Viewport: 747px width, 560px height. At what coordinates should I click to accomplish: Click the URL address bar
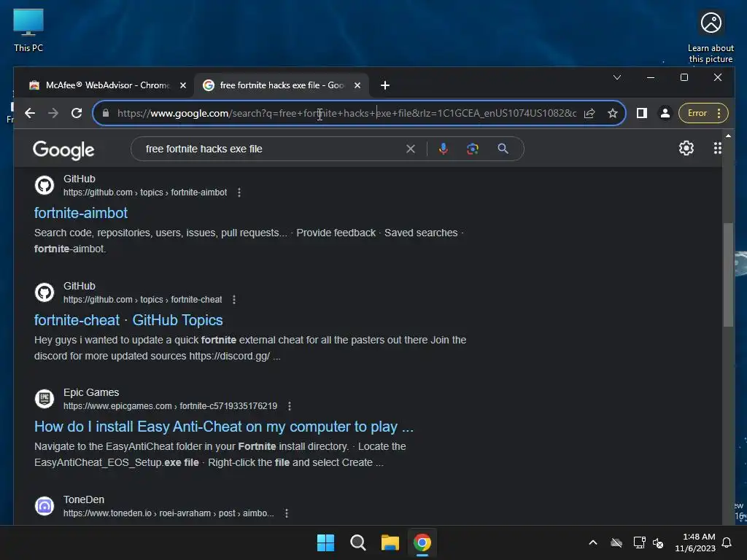[x=347, y=113]
